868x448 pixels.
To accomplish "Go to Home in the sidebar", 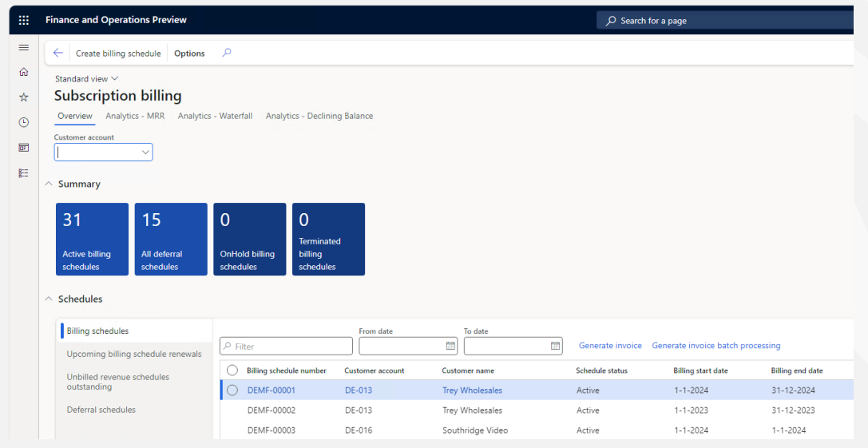I will [x=24, y=72].
